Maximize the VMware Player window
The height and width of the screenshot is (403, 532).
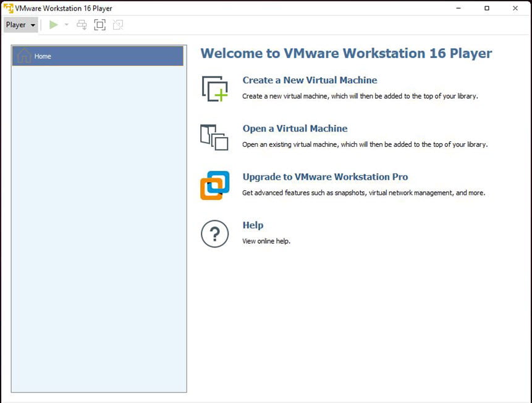click(487, 8)
